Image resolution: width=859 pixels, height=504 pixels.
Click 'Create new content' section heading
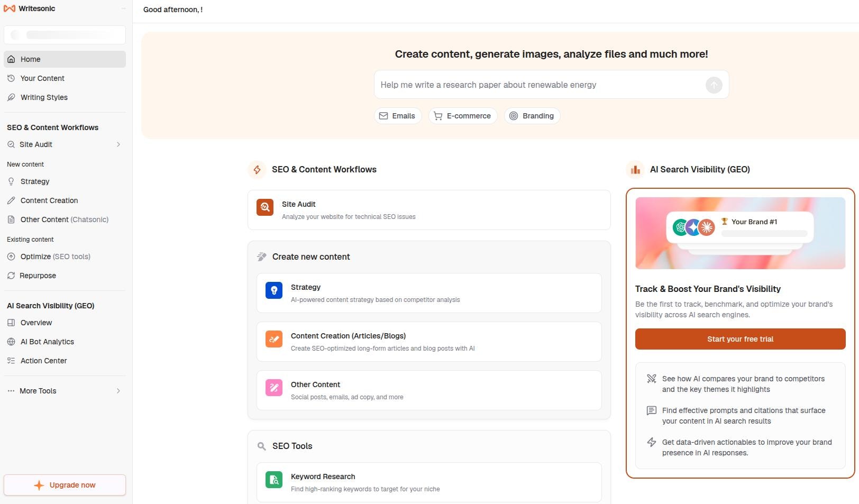point(311,256)
